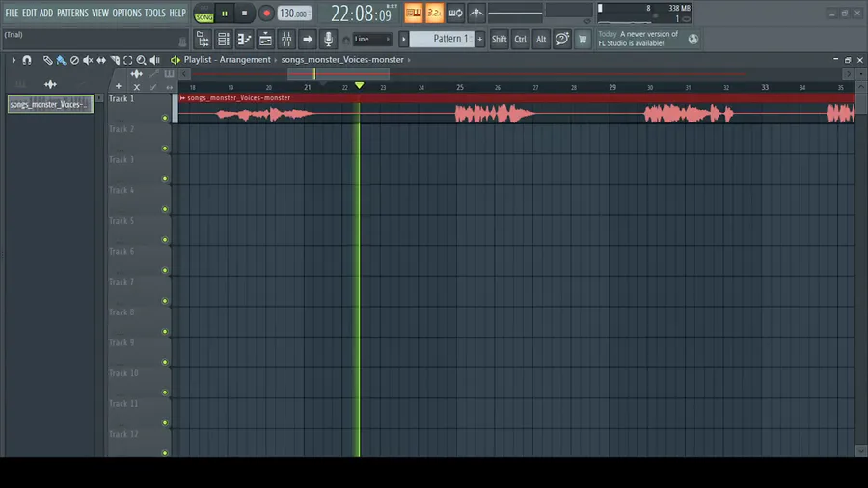This screenshot has height=488, width=868.
Task: Click the newer version available notice
Action: pyautogui.click(x=638, y=39)
